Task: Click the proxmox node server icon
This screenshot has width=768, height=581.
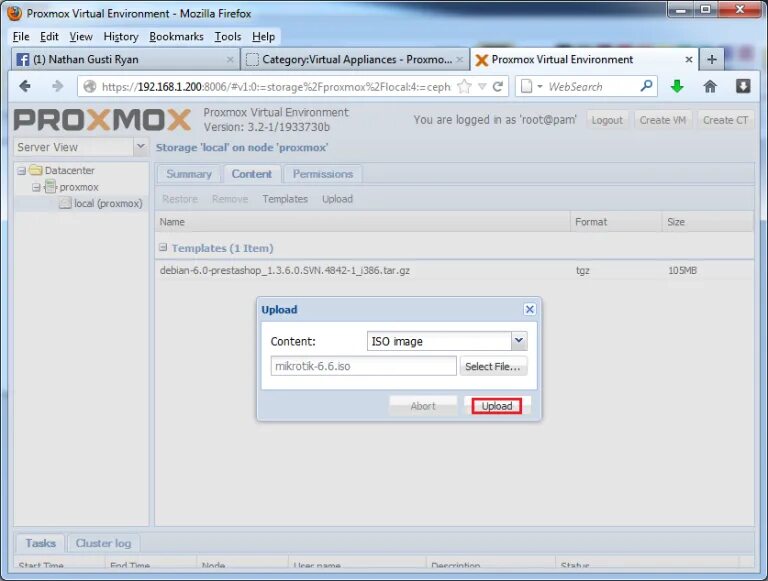Action: point(50,187)
